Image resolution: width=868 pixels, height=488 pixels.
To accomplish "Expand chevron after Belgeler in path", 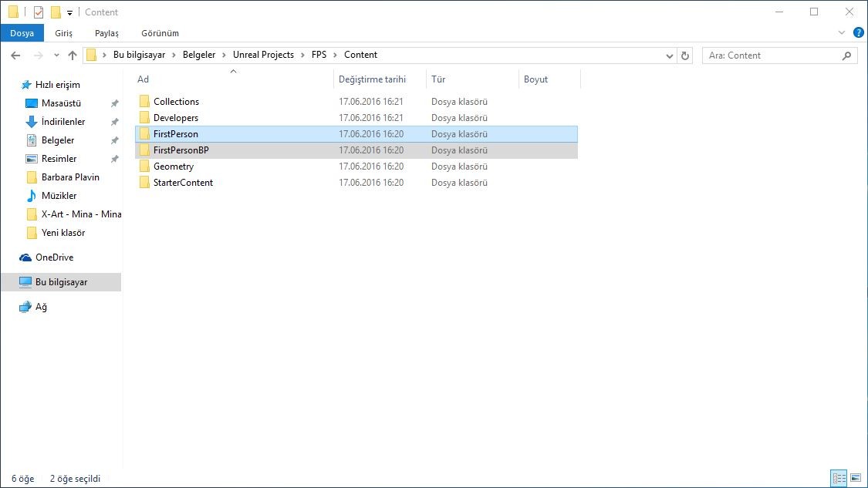I will coord(224,55).
